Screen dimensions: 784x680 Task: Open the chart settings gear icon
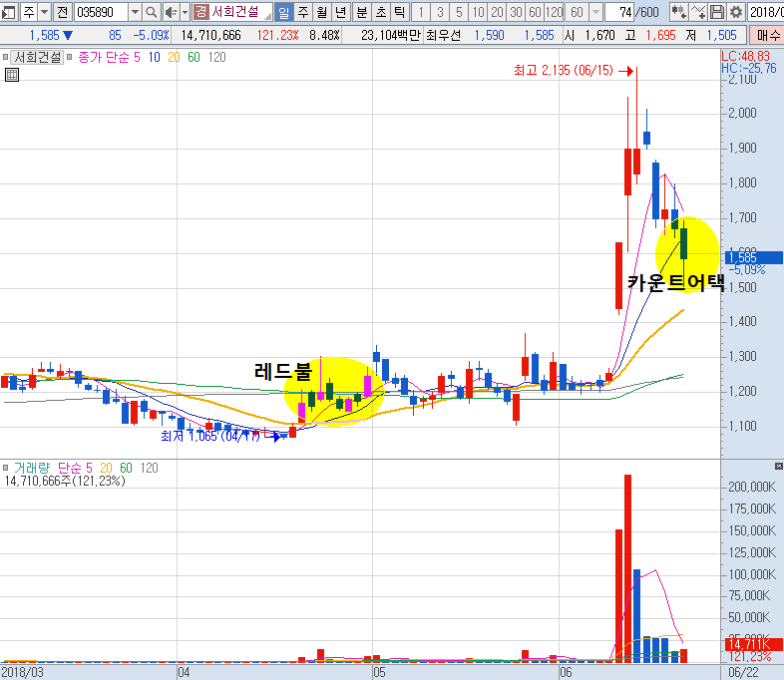pos(736,12)
